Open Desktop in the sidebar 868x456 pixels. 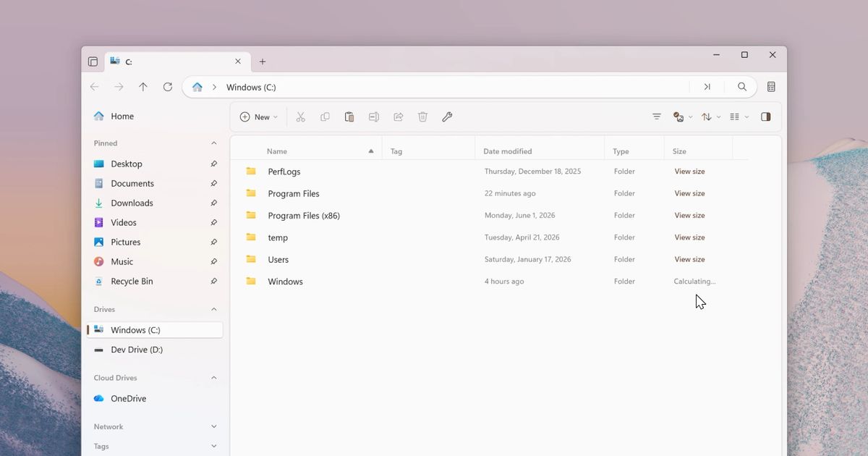155,164
